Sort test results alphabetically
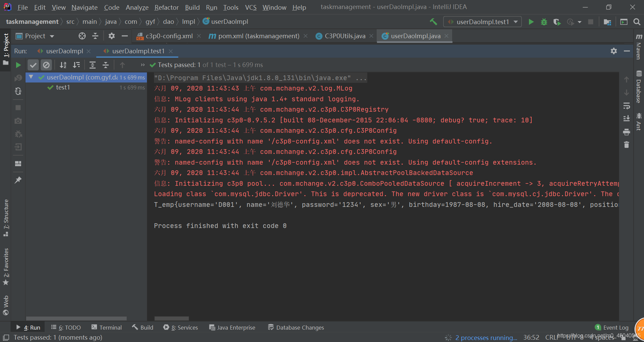 63,65
